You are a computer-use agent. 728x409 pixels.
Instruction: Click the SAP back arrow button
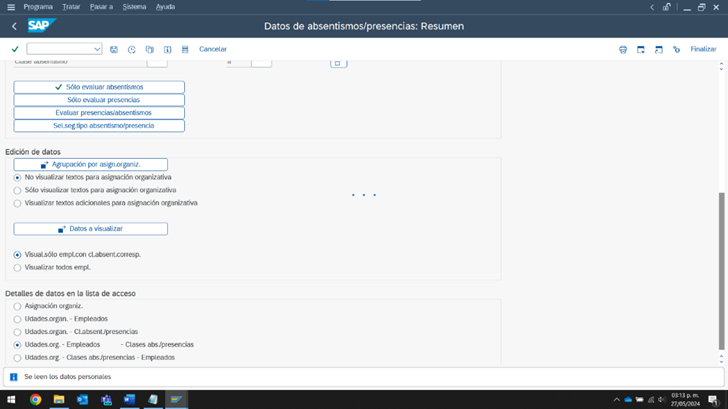click(14, 26)
